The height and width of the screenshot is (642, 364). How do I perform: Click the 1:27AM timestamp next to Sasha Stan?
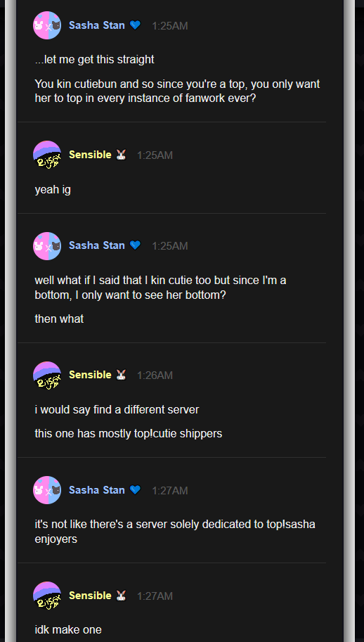170,491
